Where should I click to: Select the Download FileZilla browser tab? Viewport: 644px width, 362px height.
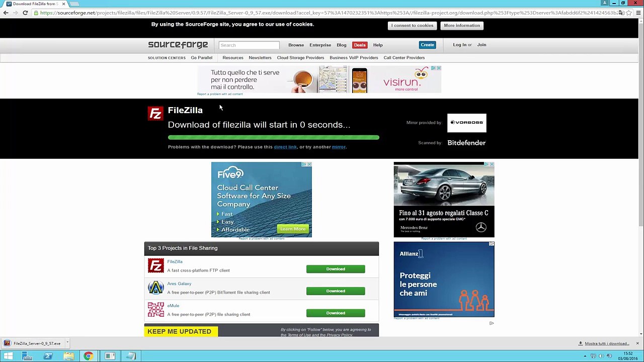tap(35, 4)
